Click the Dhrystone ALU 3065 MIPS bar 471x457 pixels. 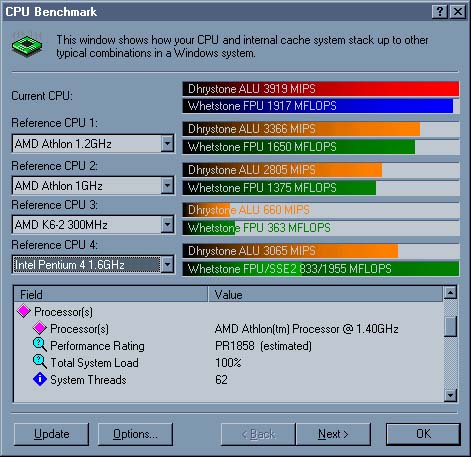[321, 251]
